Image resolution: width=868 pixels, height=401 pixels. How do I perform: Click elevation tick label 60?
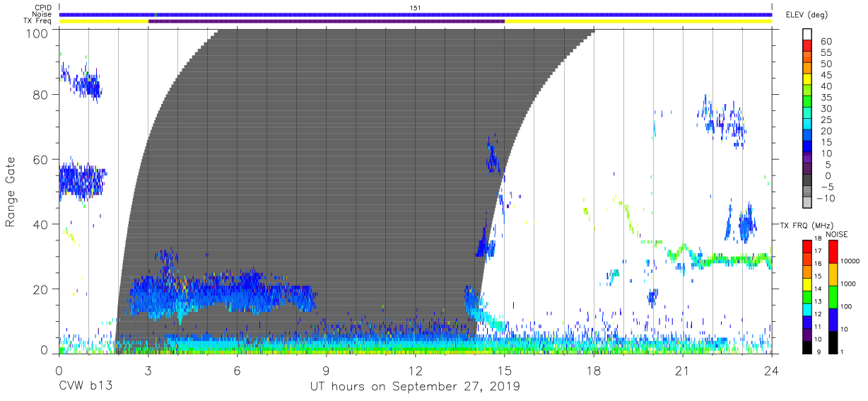[826, 42]
